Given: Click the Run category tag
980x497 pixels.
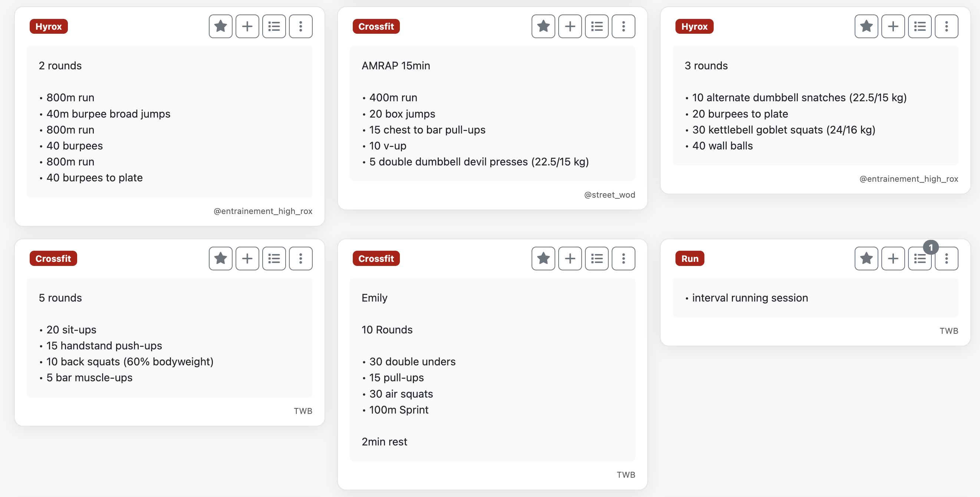Looking at the screenshot, I should (x=689, y=259).
